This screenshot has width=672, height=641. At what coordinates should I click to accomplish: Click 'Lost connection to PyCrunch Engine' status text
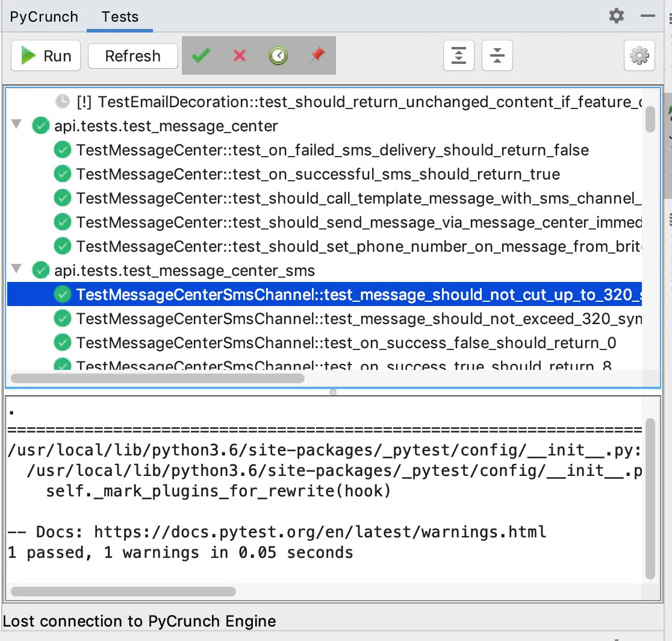coord(139,621)
